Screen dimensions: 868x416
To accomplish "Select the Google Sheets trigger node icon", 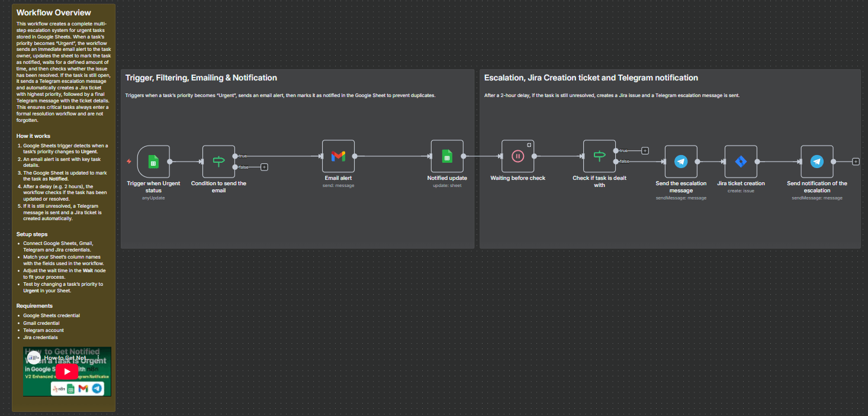I will (153, 161).
